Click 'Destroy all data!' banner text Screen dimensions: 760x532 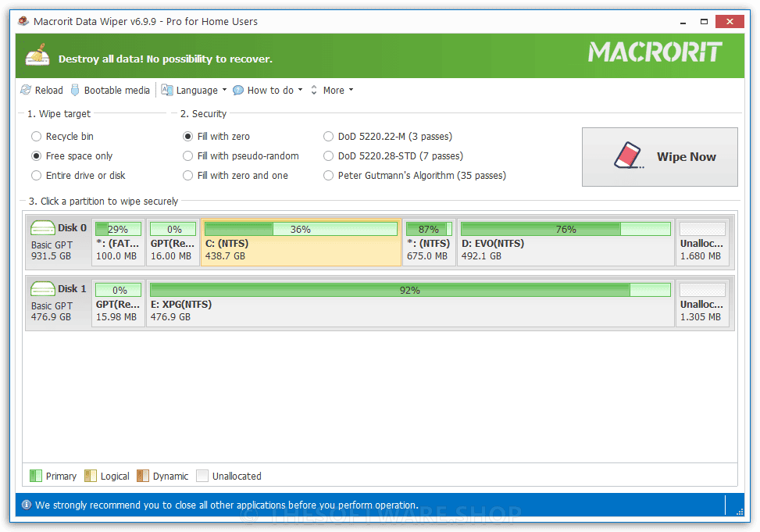click(166, 59)
